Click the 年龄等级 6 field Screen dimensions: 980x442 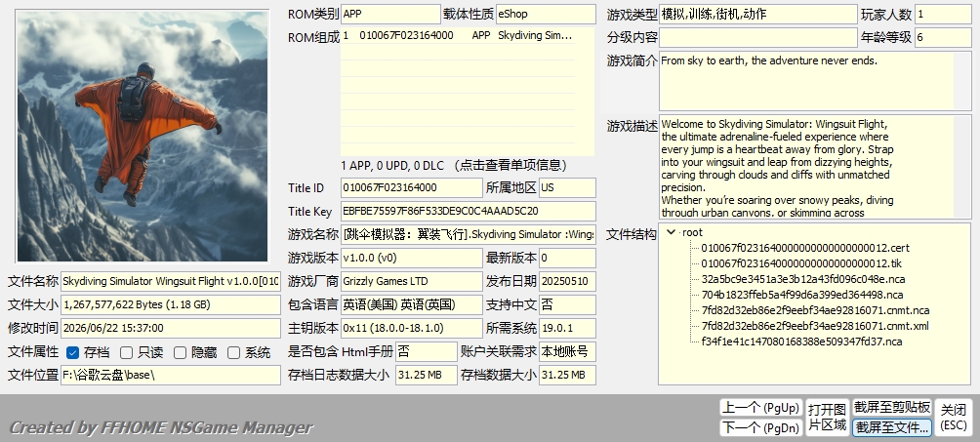(x=943, y=37)
